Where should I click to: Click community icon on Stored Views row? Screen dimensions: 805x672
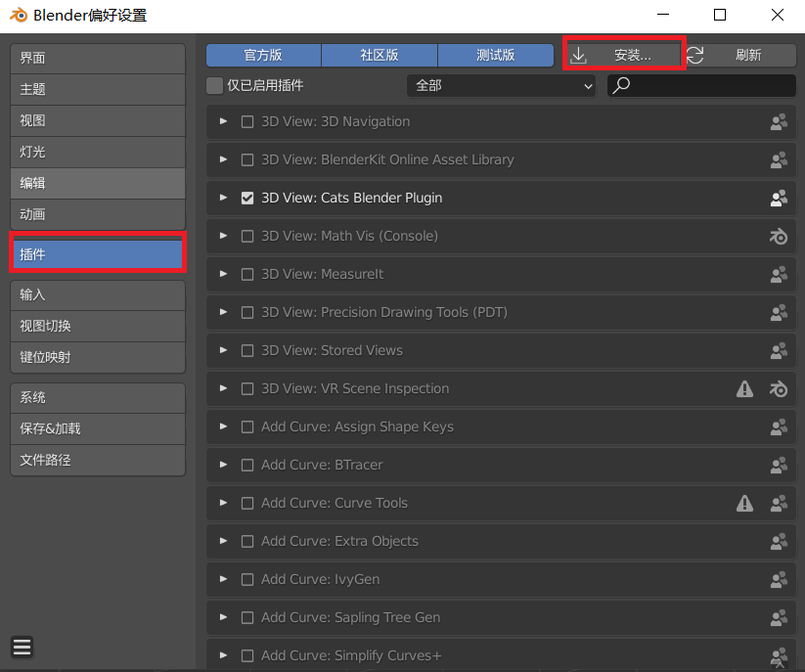pyautogui.click(x=779, y=350)
